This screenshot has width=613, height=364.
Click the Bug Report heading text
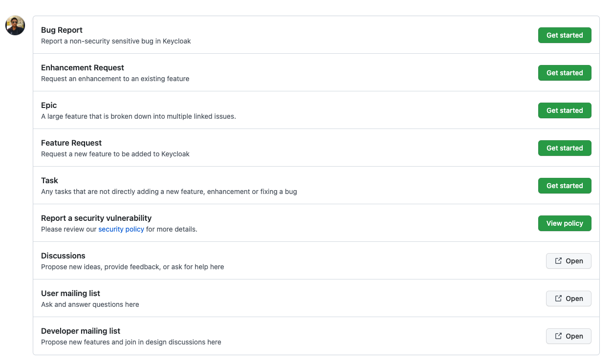point(62,30)
